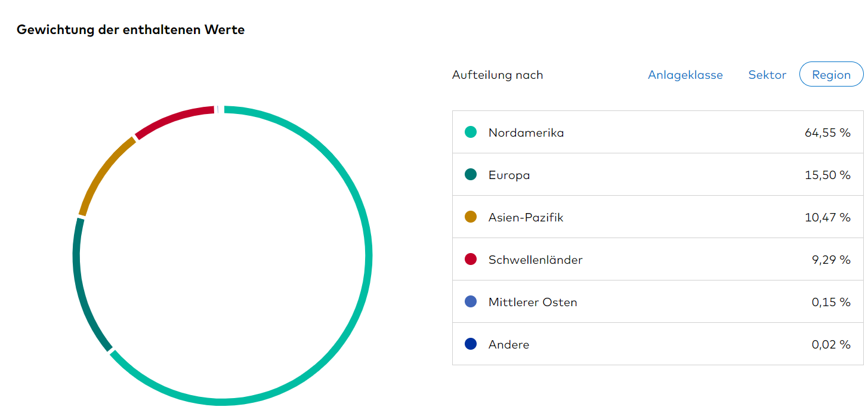Click the Mittlerer Osten blue legend dot
Viewport: 868px width, 413px height.
[471, 302]
